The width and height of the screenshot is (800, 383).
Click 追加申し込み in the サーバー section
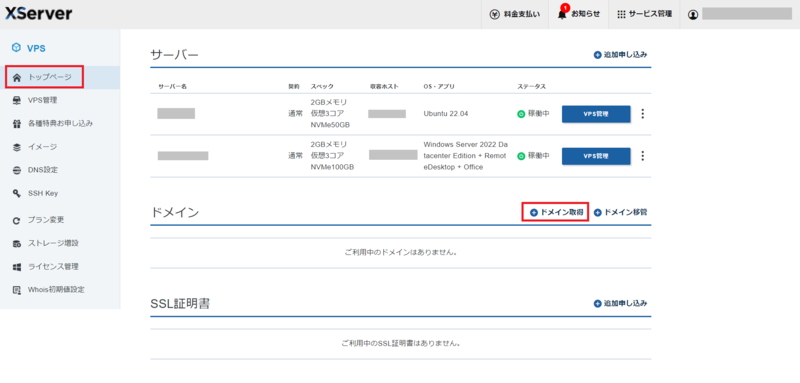click(x=620, y=55)
